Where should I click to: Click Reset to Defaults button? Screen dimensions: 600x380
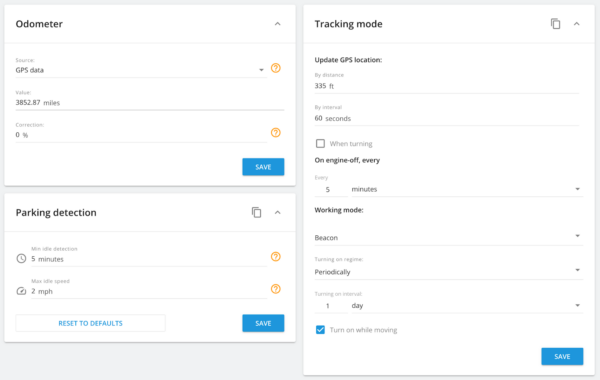click(x=90, y=323)
